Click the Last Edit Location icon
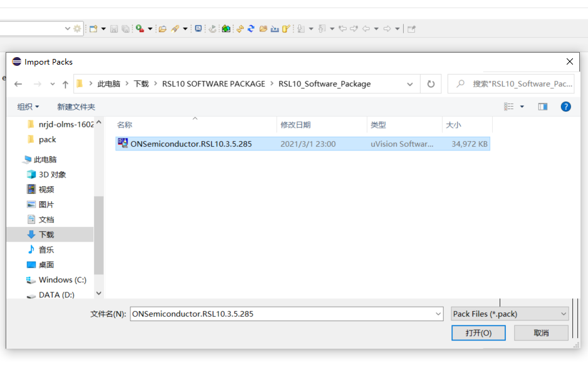The height and width of the screenshot is (365, 588). 342,29
